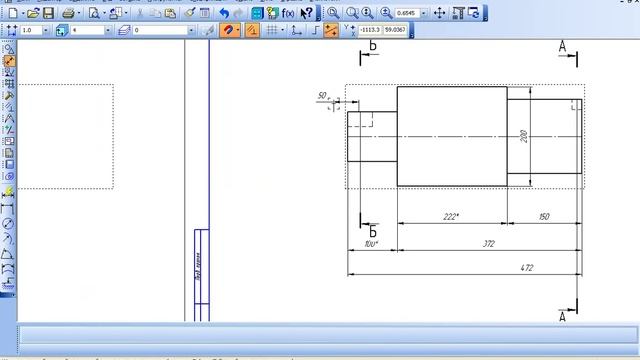This screenshot has width=640, height=360.
Task: Expand the arrow next to the printer icon
Action: tap(79, 13)
